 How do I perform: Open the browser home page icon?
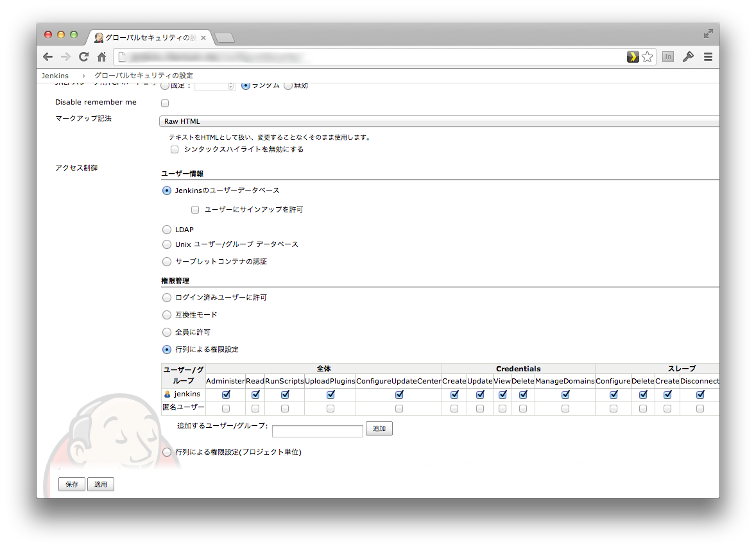coord(101,57)
